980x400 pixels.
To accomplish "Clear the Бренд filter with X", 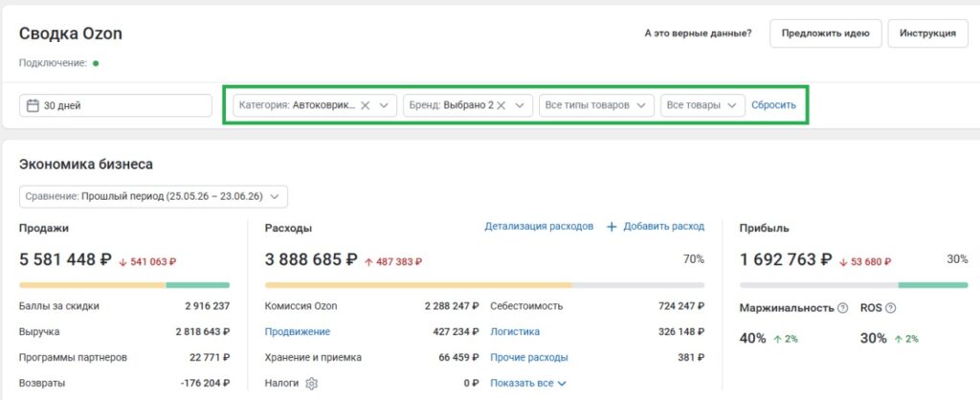I will [501, 105].
